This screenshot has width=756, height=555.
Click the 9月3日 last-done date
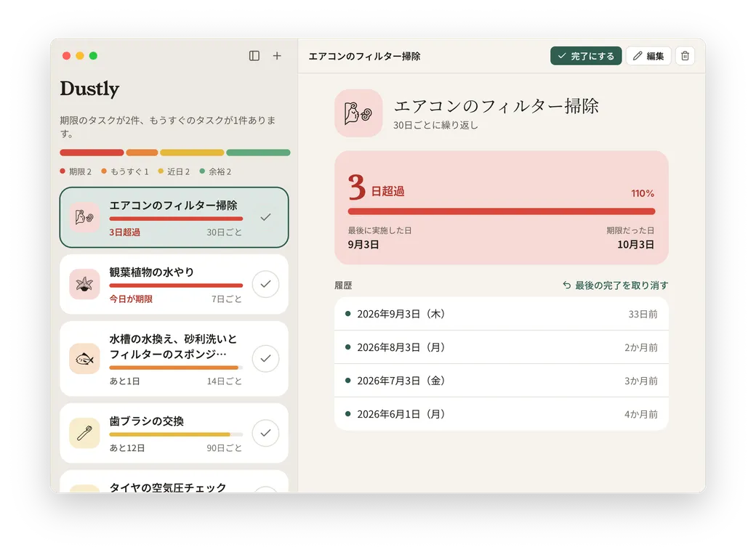tap(363, 245)
